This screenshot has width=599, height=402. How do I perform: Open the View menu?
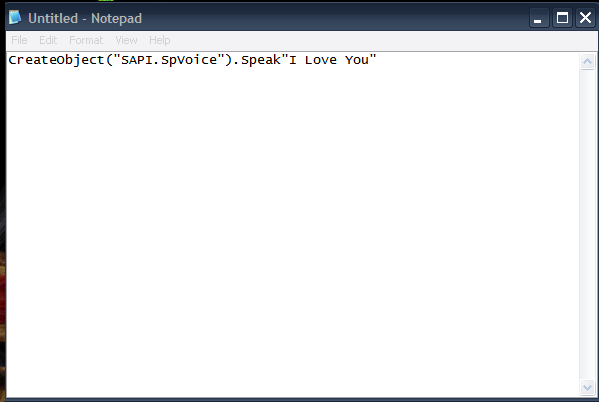point(126,40)
